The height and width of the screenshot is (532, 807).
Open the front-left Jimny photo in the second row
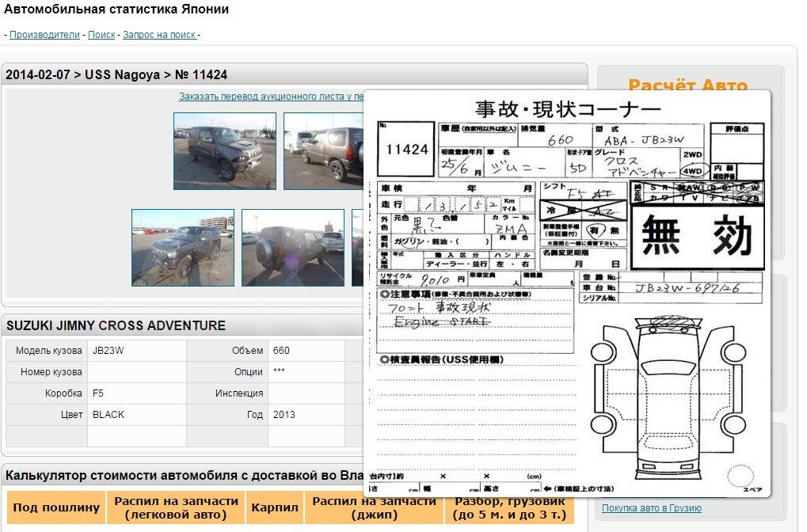(x=183, y=248)
